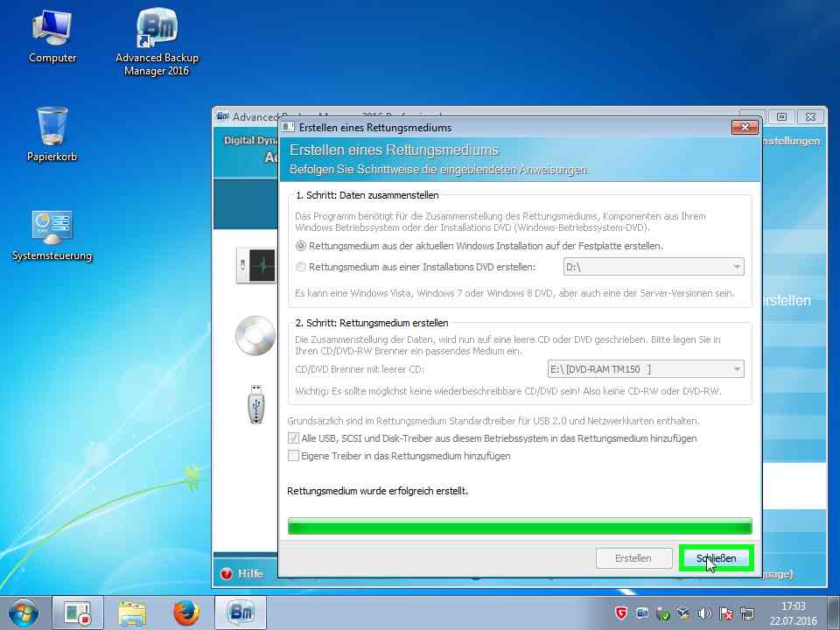Open the Papierkorb recycle bin icon
This screenshot has width=840, height=630.
pos(52,134)
